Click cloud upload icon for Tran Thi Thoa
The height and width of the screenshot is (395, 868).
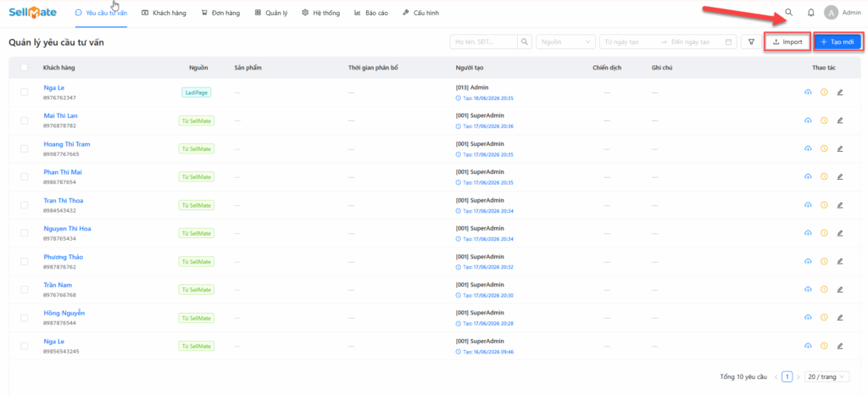coord(808,204)
